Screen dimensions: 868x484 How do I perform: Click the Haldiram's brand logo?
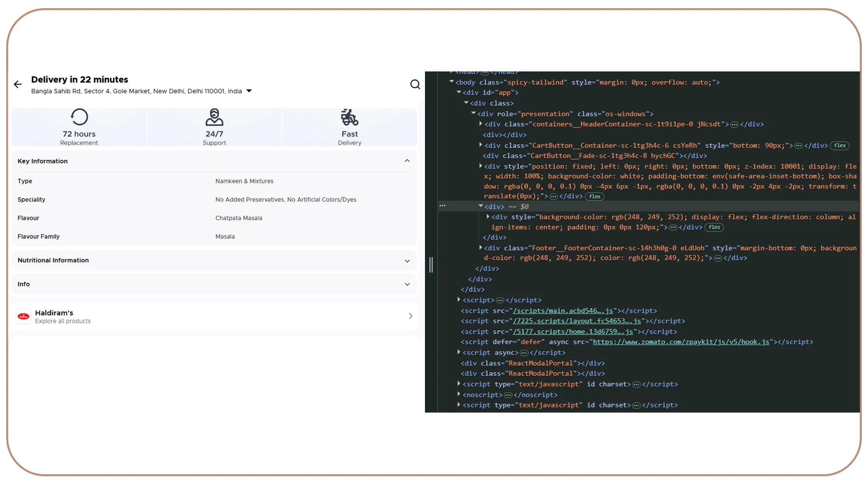click(23, 316)
